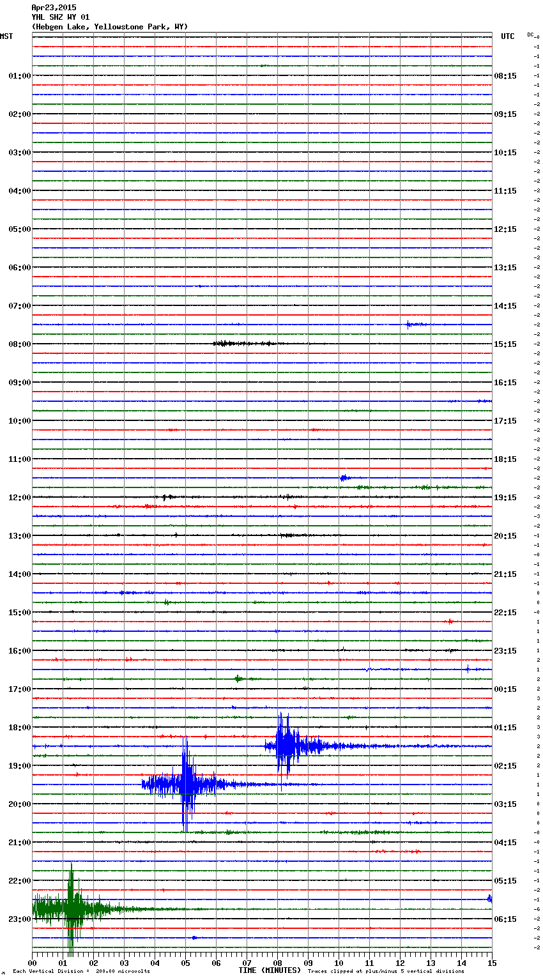Select the 07:00 MST time label

click(x=20, y=305)
